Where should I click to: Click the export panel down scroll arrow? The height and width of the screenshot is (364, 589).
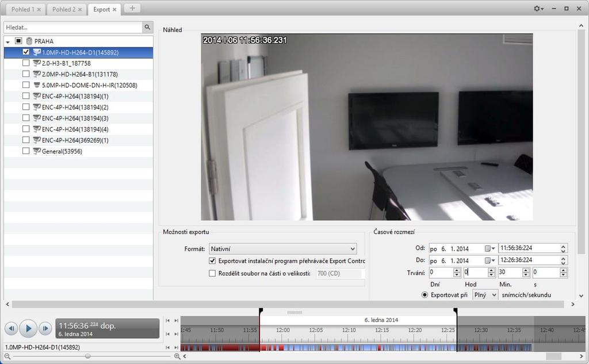(581, 296)
